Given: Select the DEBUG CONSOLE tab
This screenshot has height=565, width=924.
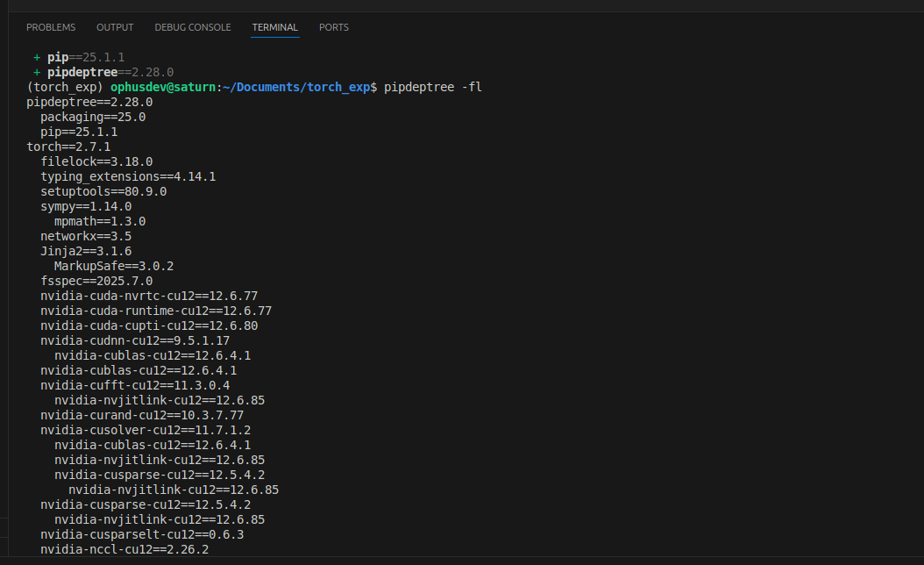Looking at the screenshot, I should (x=193, y=27).
